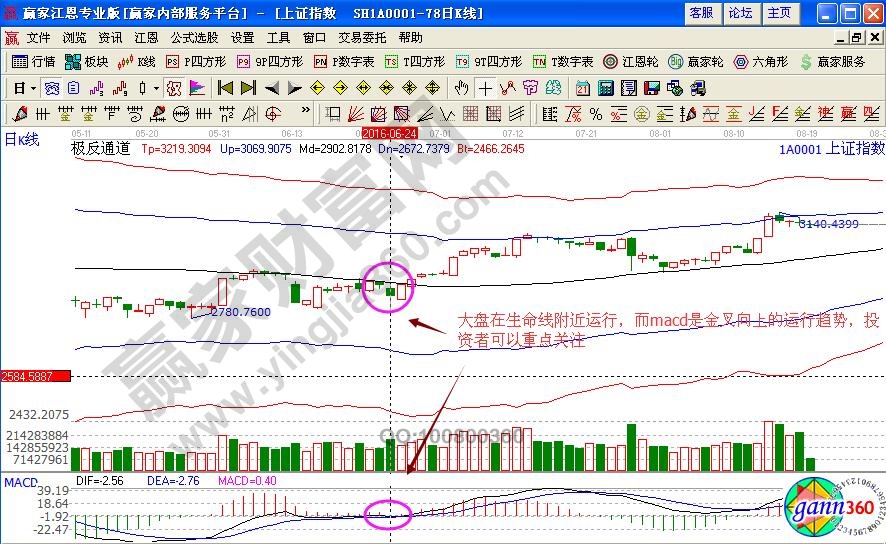The width and height of the screenshot is (886, 544).
Task: Open the 江恩 menu
Action: (x=146, y=38)
